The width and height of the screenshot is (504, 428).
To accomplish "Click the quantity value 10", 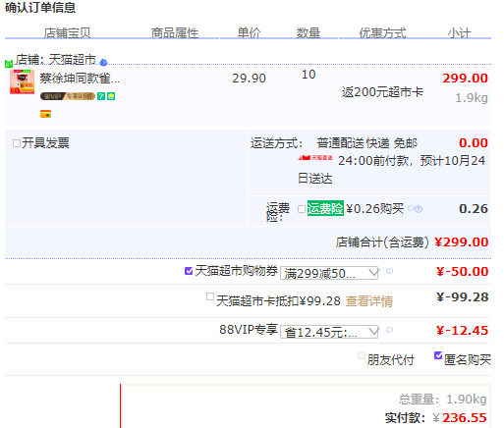I will [308, 75].
